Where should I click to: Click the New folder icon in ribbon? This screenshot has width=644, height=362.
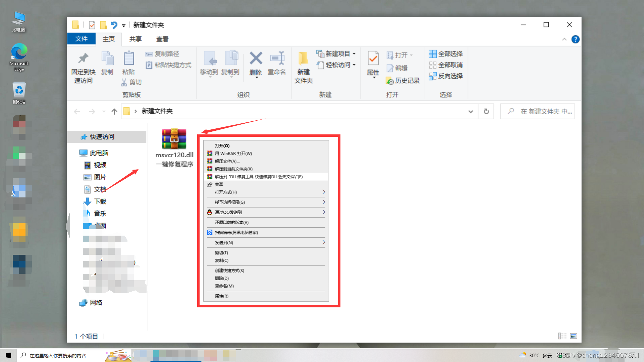pyautogui.click(x=303, y=59)
